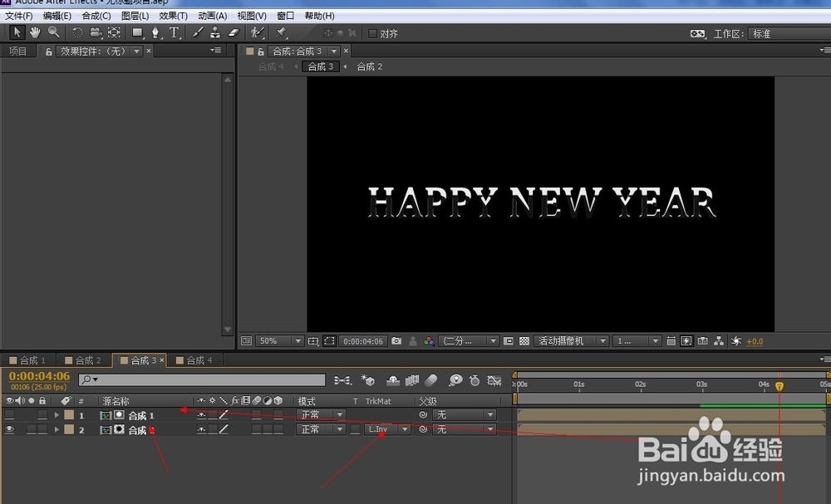Enable motion blur switch in timeline
This screenshot has height=504, width=831.
[x=431, y=380]
